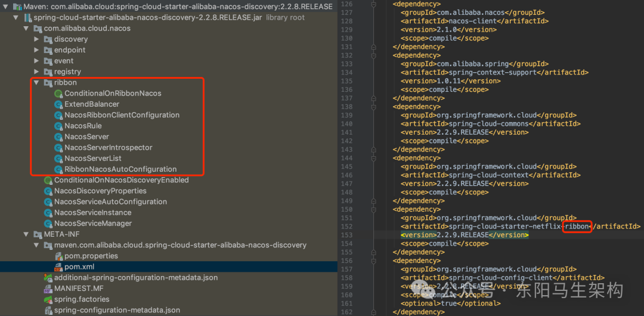
Task: Click the META-INF folder icon
Action: (x=38, y=234)
